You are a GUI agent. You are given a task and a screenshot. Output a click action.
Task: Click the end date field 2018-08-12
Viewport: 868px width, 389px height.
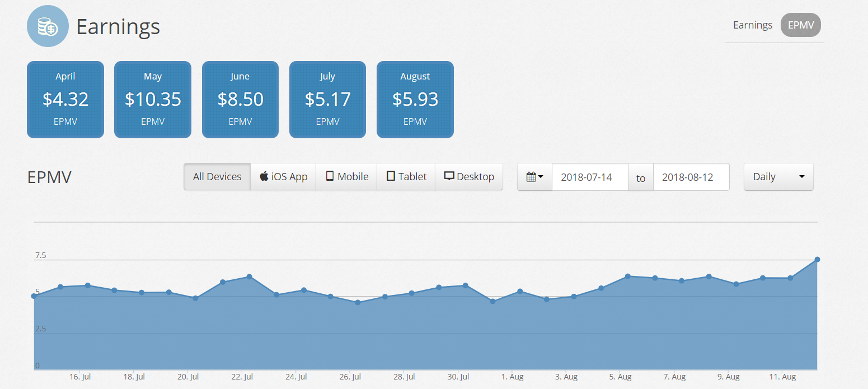691,177
